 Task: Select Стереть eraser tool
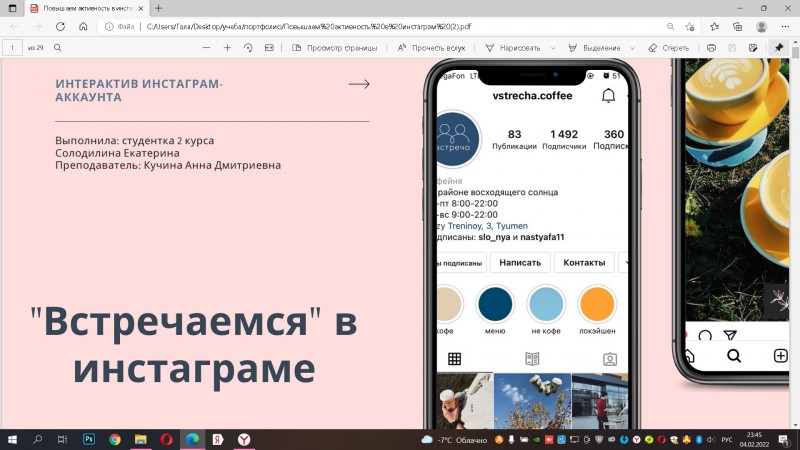(x=668, y=47)
